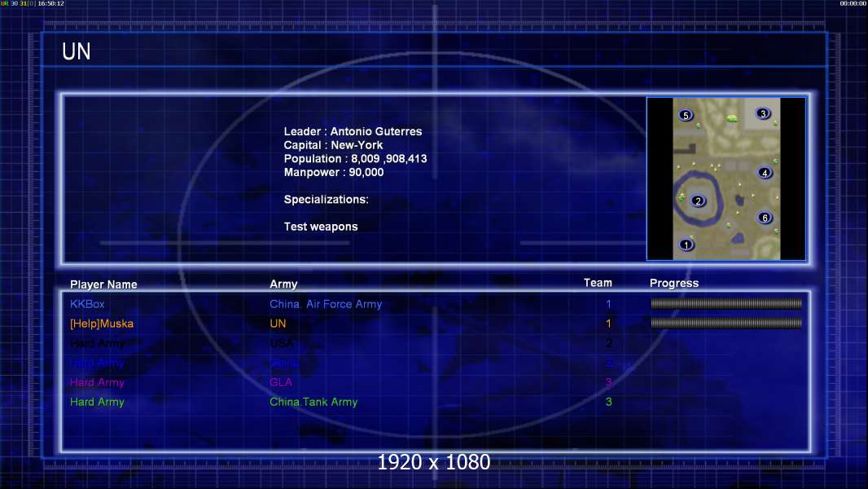
Task: Click the "Manpower : 90,000" line
Action: click(334, 172)
